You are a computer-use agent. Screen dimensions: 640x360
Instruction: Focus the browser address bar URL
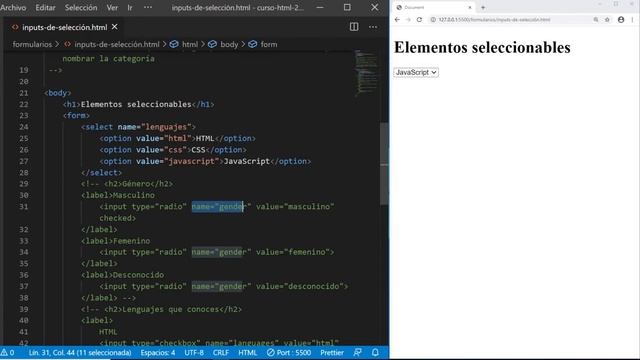pyautogui.click(x=494, y=20)
